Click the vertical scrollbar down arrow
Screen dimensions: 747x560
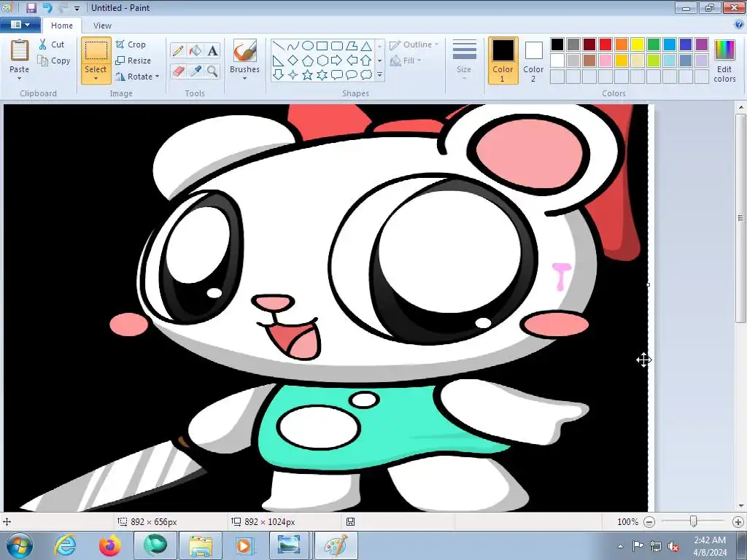coord(741,506)
